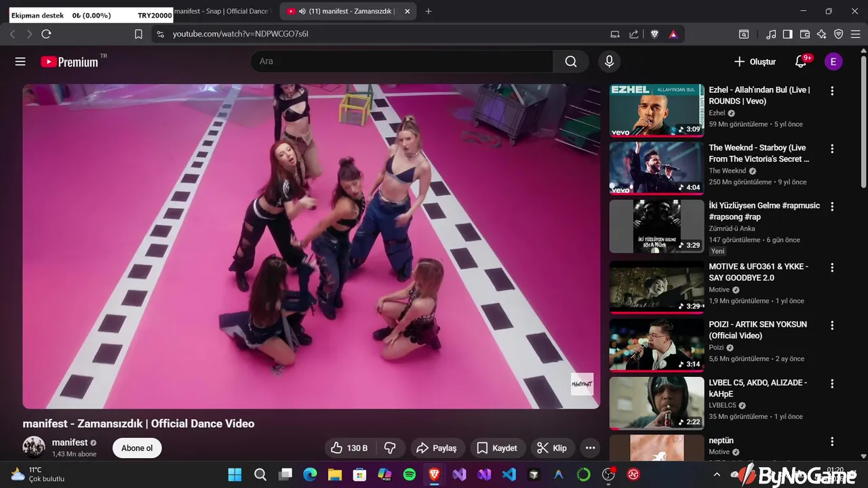The image size is (868, 488).
Task: Open the taskbar weather widget
Action: [38, 474]
